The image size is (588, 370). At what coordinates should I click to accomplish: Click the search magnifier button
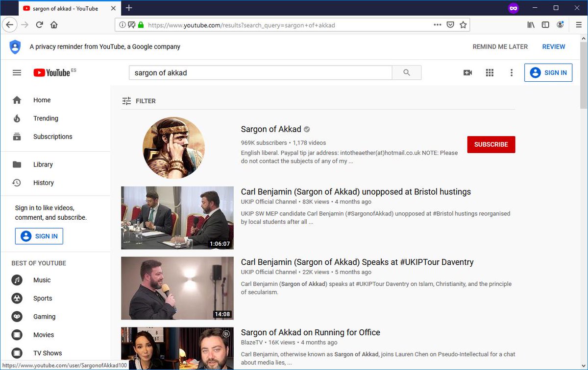point(407,72)
